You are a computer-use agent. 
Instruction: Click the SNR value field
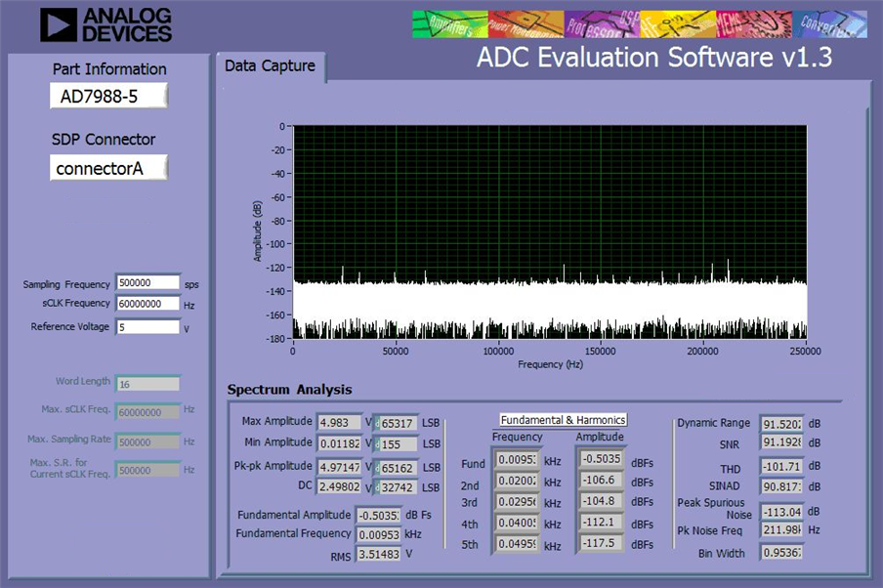click(x=781, y=442)
